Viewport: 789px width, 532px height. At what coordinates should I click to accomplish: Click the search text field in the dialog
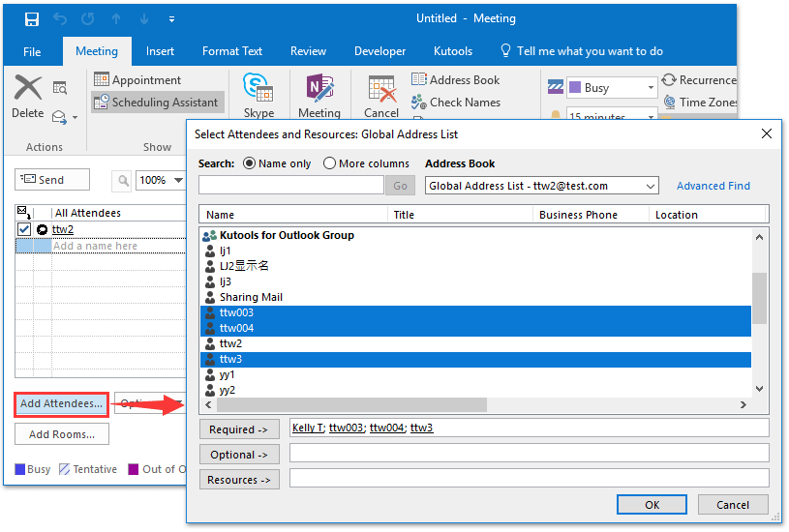[291, 185]
